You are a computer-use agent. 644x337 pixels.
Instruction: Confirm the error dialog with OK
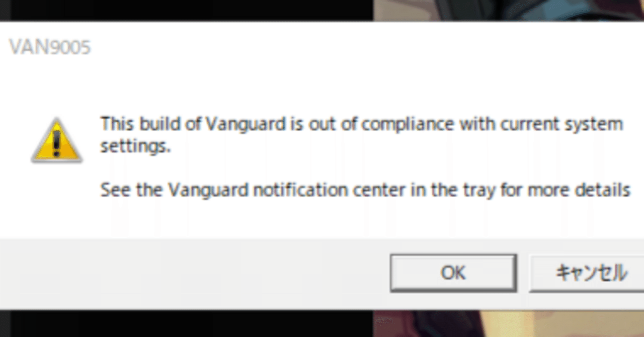tap(453, 273)
